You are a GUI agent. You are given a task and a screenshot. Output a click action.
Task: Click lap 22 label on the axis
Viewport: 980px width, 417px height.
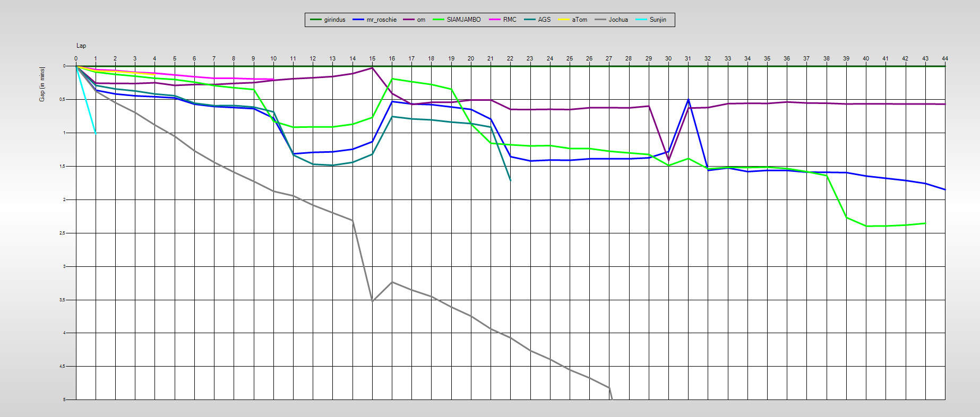click(510, 58)
